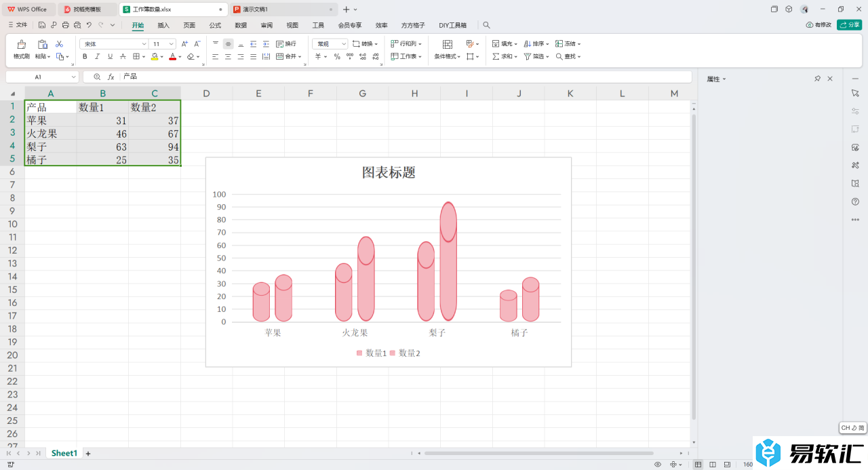Switch to the 插入 (Insert) ribbon tab

click(163, 25)
